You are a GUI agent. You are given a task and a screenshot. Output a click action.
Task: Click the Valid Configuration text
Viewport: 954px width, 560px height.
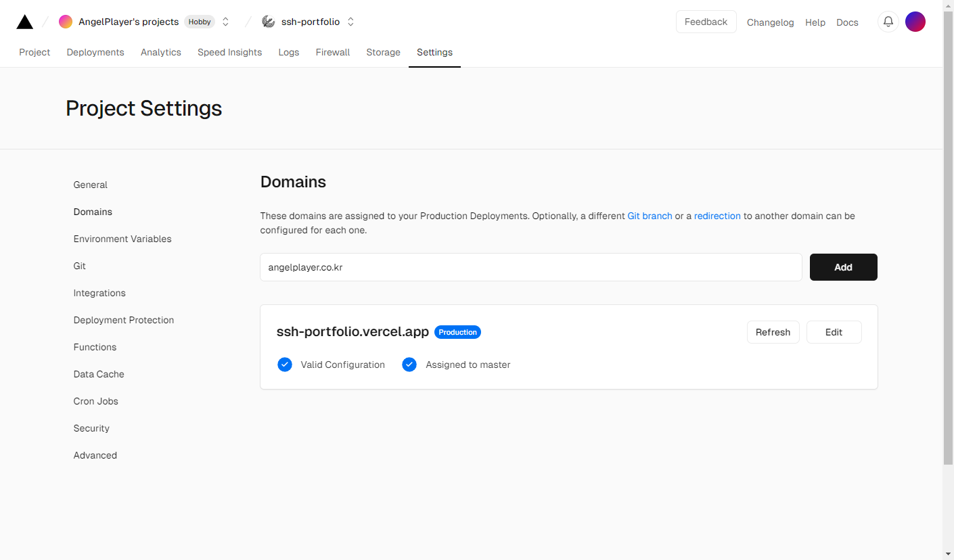(343, 365)
